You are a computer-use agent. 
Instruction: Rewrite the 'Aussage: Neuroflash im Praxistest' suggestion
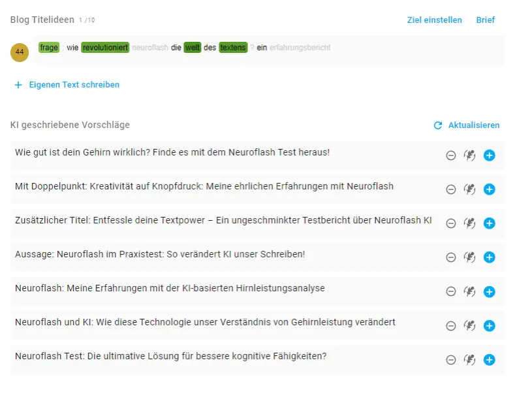pos(470,257)
